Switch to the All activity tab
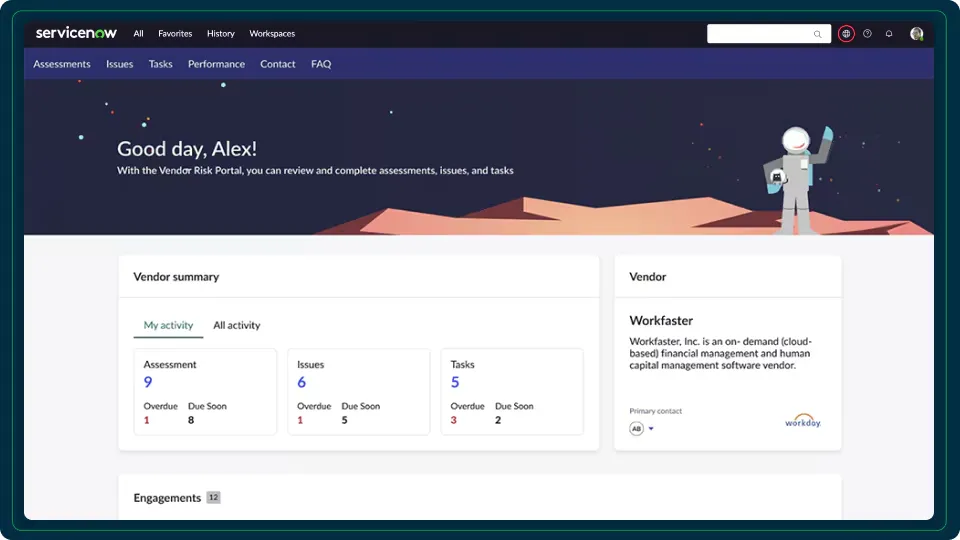960x540 pixels. coord(236,325)
